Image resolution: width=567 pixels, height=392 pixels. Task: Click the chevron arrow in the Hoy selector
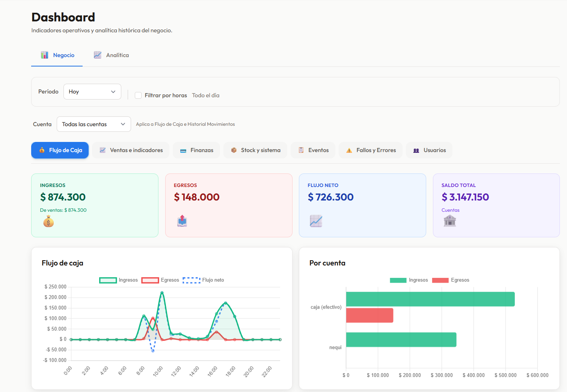[113, 92]
